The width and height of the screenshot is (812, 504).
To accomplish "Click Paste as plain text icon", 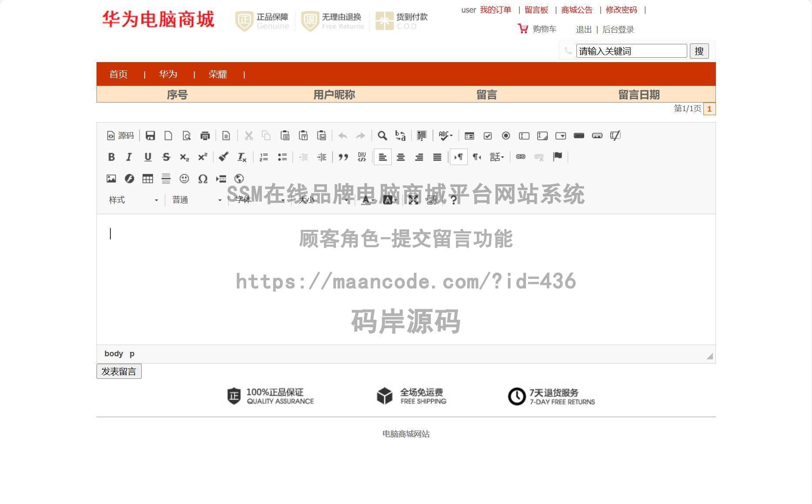I will tap(303, 136).
